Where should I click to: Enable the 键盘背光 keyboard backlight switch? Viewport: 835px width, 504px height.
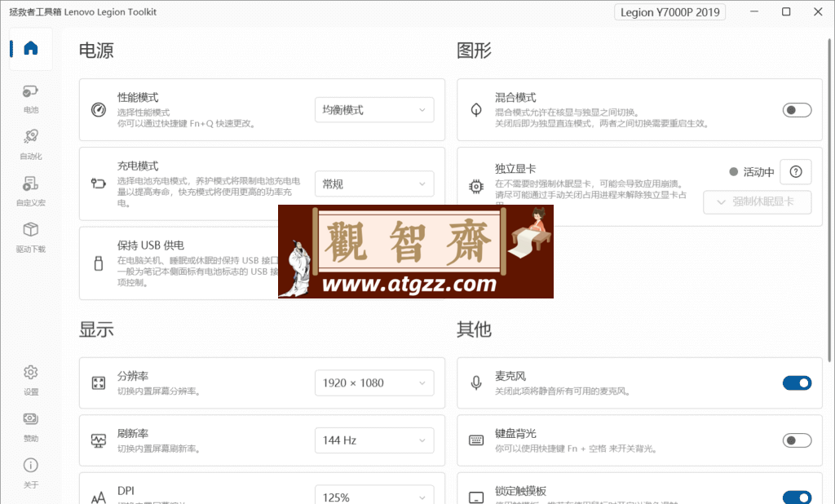(x=797, y=440)
